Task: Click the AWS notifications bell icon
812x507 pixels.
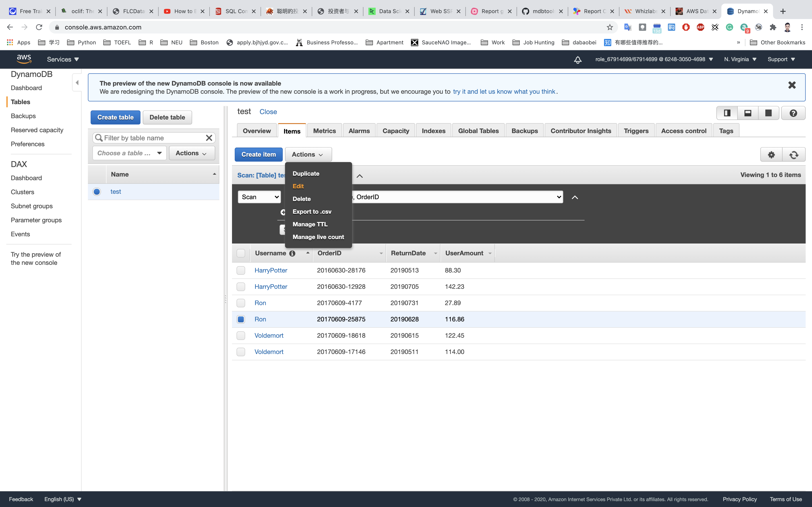Action: click(x=578, y=60)
